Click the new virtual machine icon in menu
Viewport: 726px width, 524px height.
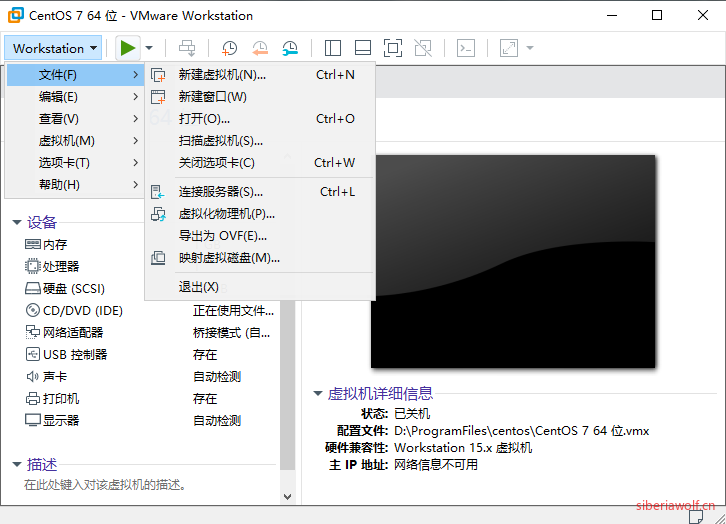(x=158, y=75)
